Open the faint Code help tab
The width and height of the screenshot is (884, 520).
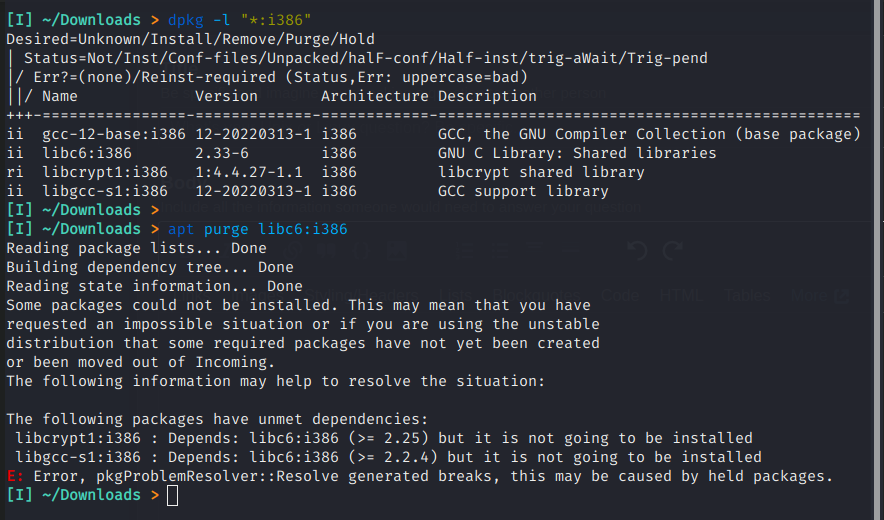(620, 296)
